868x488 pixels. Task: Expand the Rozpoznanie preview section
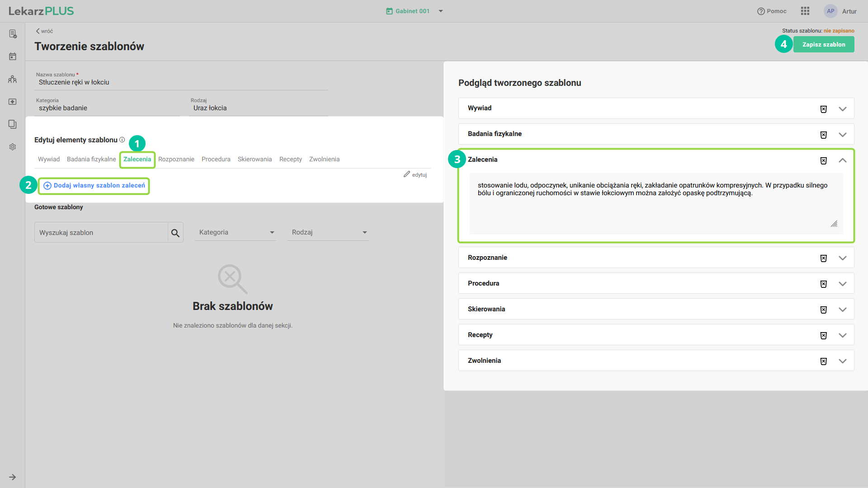coord(843,258)
